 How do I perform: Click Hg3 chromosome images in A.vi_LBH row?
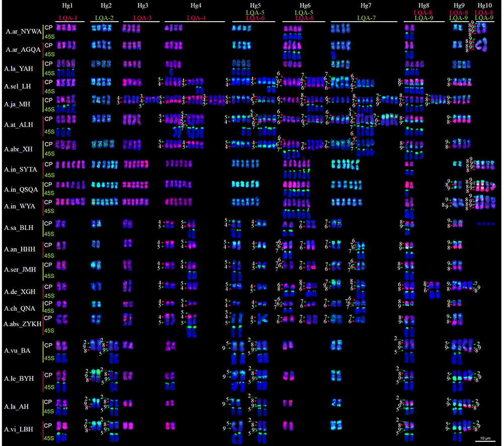click(128, 426)
